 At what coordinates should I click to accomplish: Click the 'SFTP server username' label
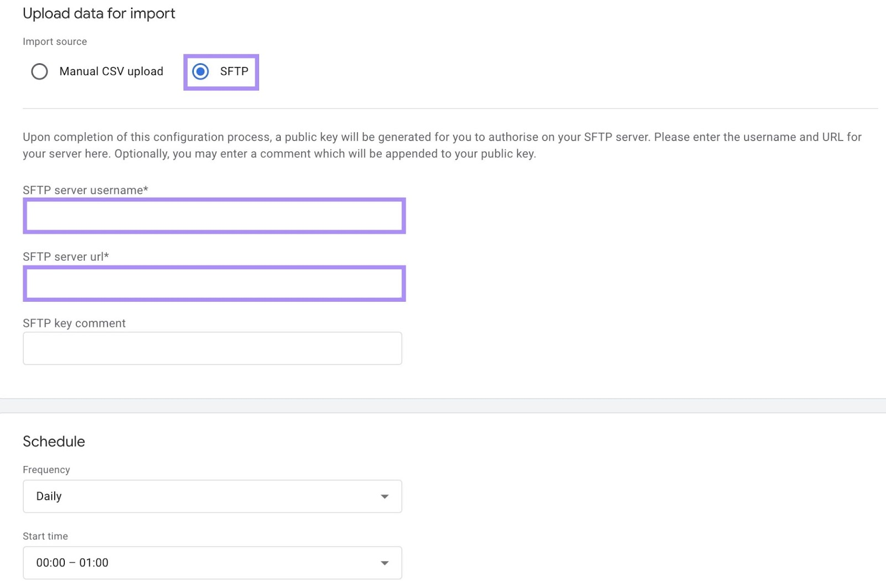point(85,190)
